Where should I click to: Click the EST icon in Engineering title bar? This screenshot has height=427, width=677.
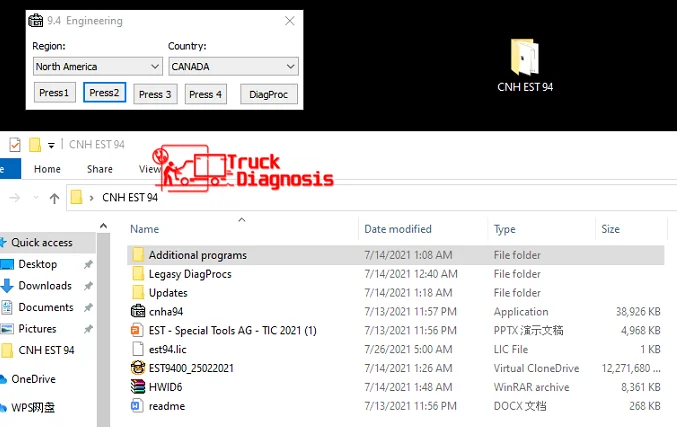click(35, 20)
